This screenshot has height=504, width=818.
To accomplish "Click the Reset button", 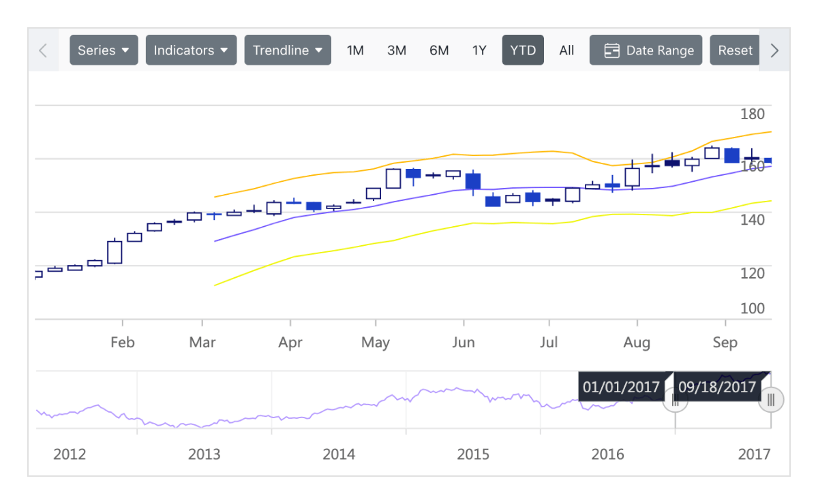I will (735, 50).
